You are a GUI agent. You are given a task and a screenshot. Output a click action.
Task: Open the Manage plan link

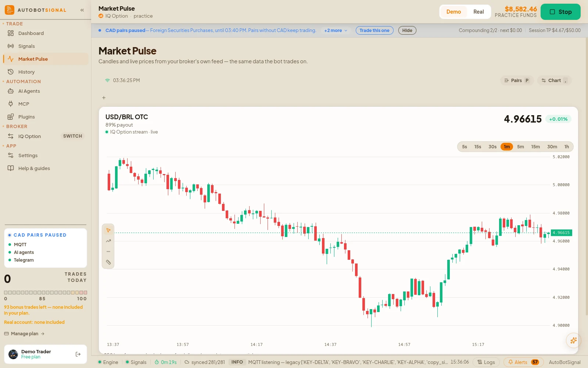click(24, 334)
